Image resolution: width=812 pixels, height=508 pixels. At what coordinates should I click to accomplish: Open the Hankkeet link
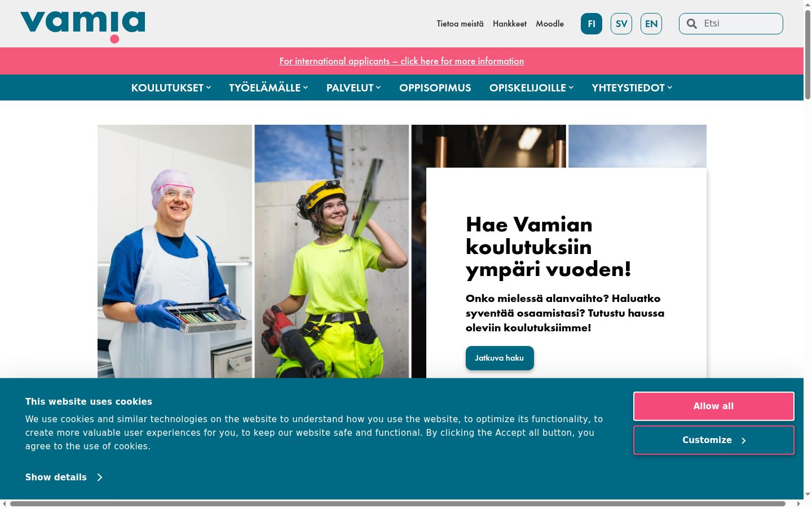(510, 24)
